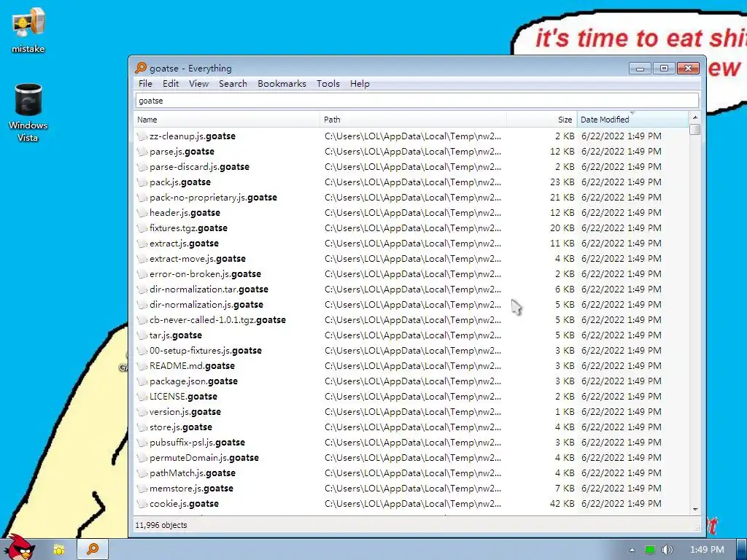
Task: Select pack-no-proprietary.js.goatse file name
Action: point(213,197)
